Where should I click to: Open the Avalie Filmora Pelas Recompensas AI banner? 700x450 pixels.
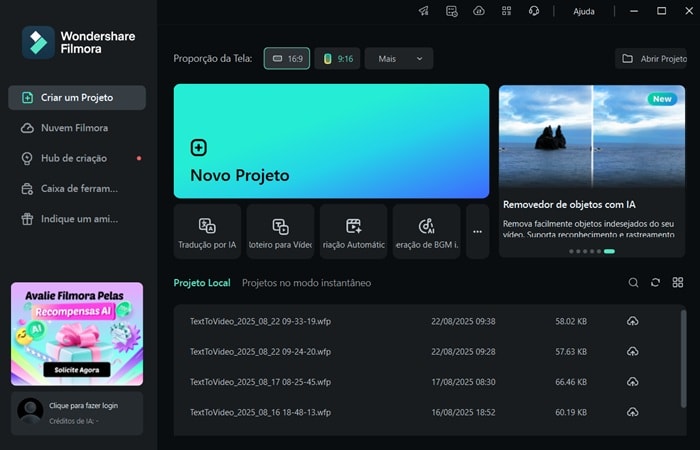click(77, 333)
